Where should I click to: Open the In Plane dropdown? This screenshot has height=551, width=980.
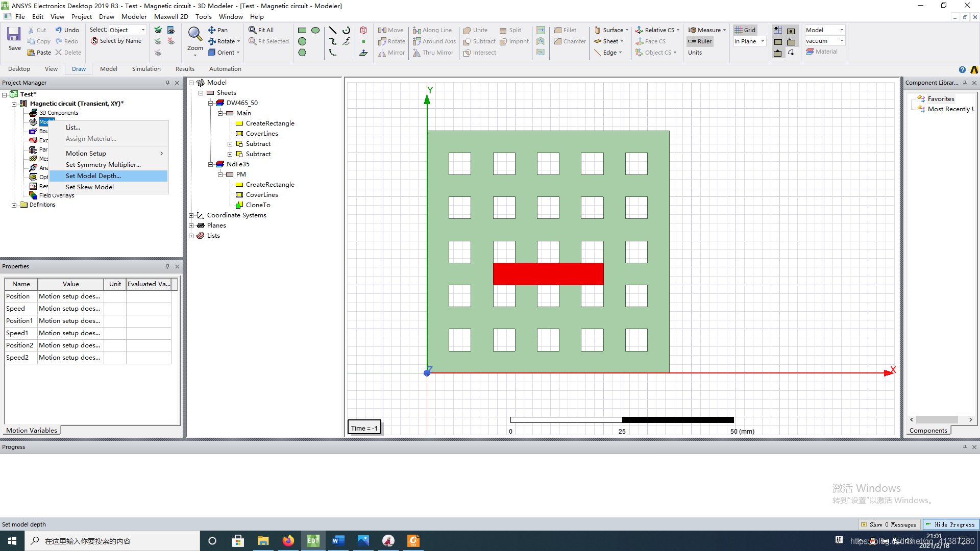pyautogui.click(x=749, y=41)
